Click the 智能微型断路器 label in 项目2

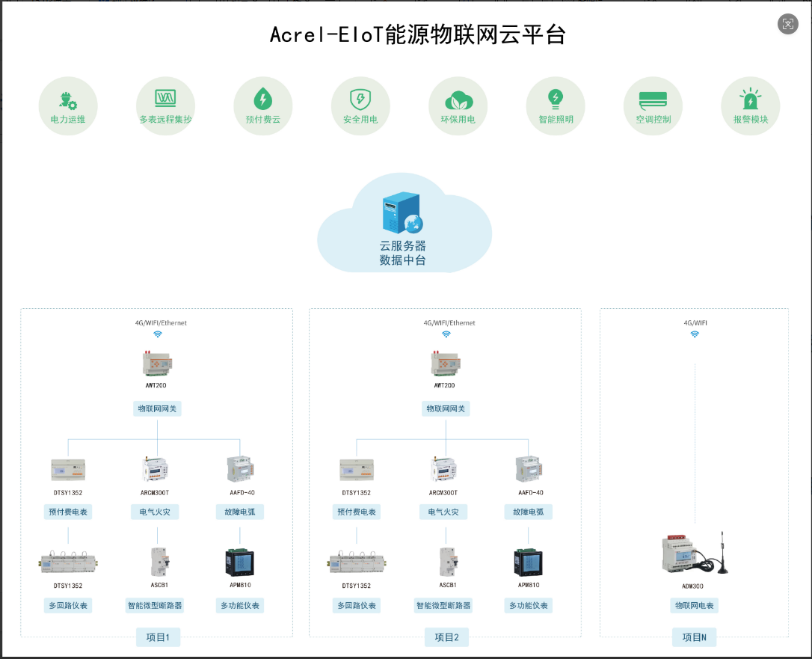click(x=444, y=605)
